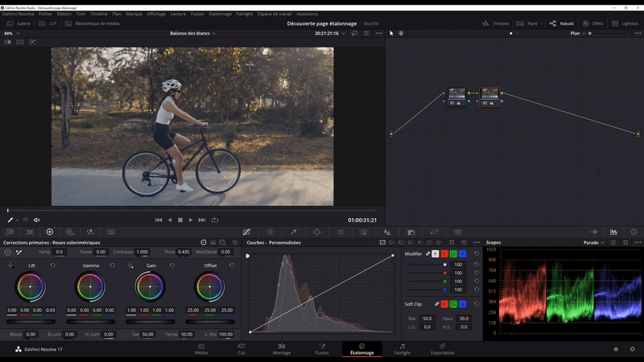Open the viewer zoom percentage dropdown
Viewport: 644px width, 362px height.
(10, 34)
